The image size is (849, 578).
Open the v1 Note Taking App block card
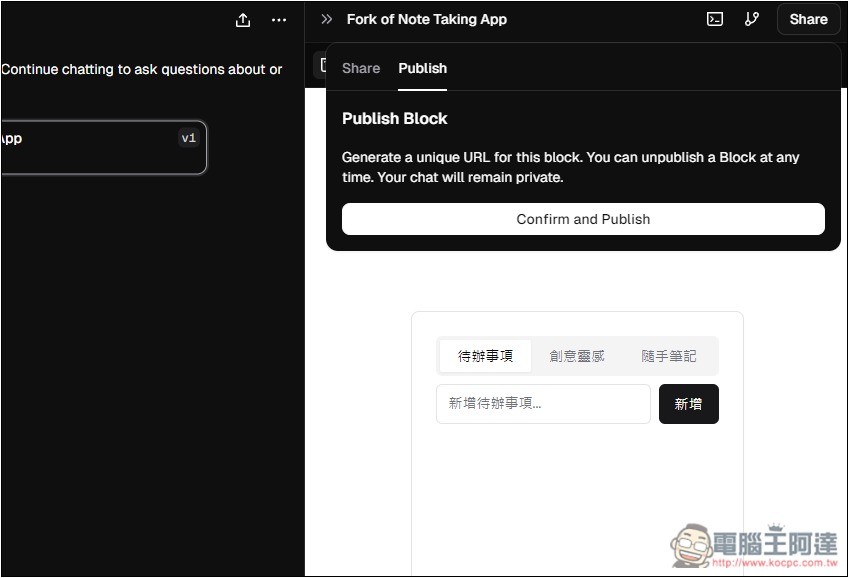(x=103, y=147)
